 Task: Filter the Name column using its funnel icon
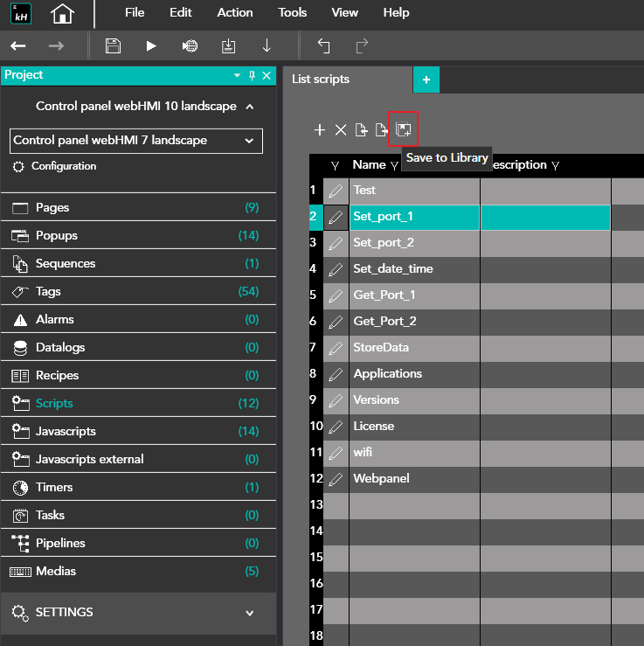click(x=394, y=165)
